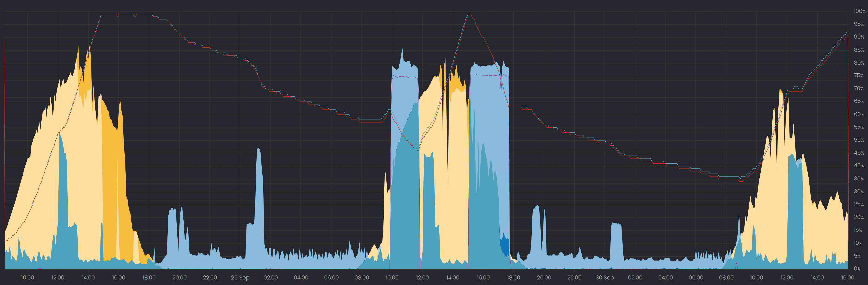
Task: Click the 50% y-axis tick label
Action: tap(859, 140)
